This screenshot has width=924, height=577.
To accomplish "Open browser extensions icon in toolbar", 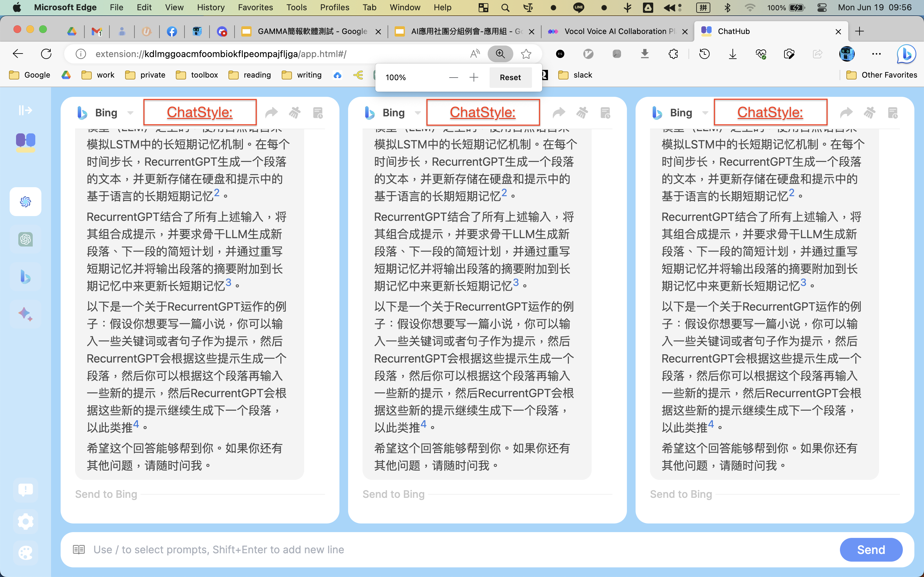I will (x=673, y=54).
